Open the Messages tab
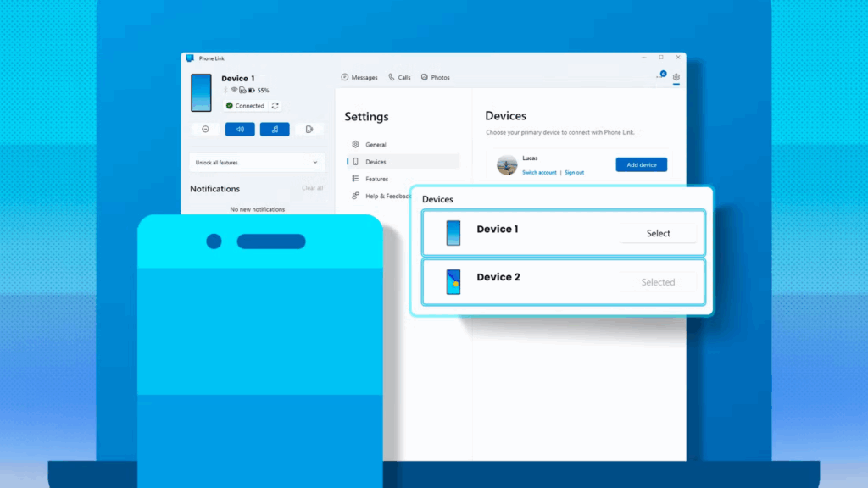The image size is (868, 488). [x=359, y=77]
